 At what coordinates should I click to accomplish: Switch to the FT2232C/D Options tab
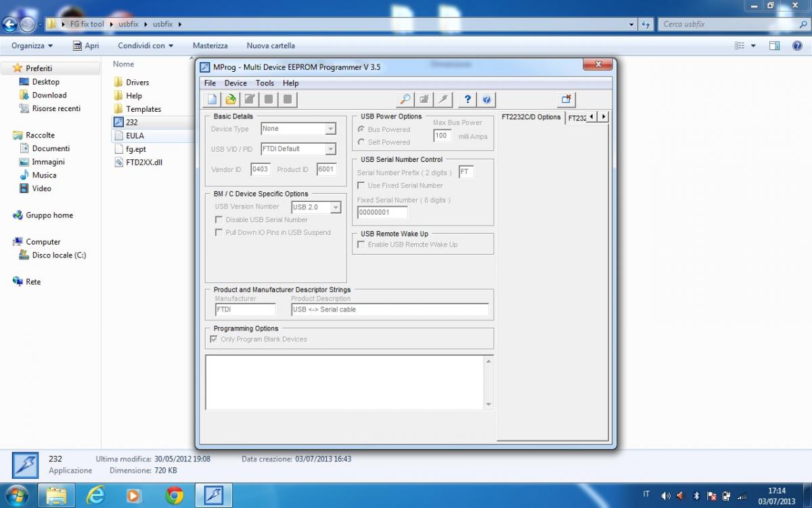click(x=531, y=117)
